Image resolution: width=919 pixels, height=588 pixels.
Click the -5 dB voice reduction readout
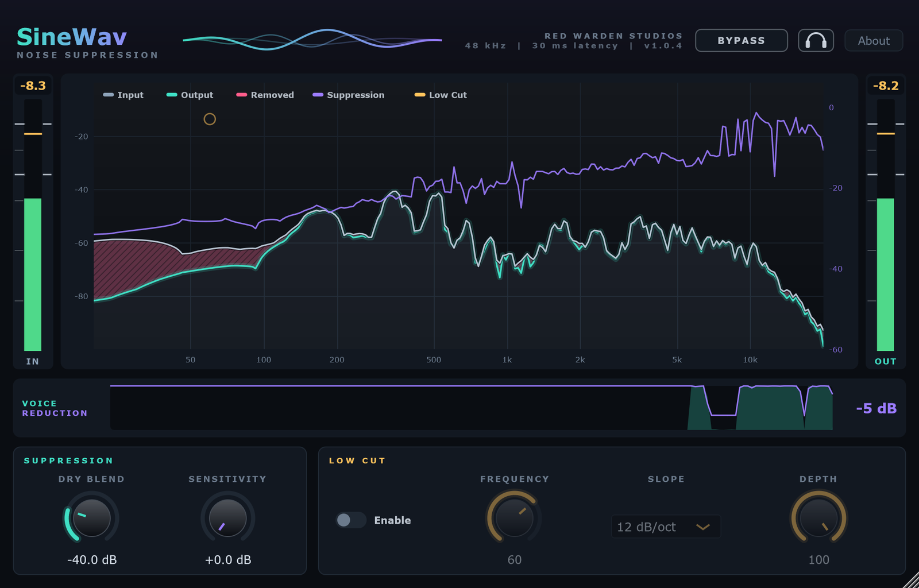point(876,408)
